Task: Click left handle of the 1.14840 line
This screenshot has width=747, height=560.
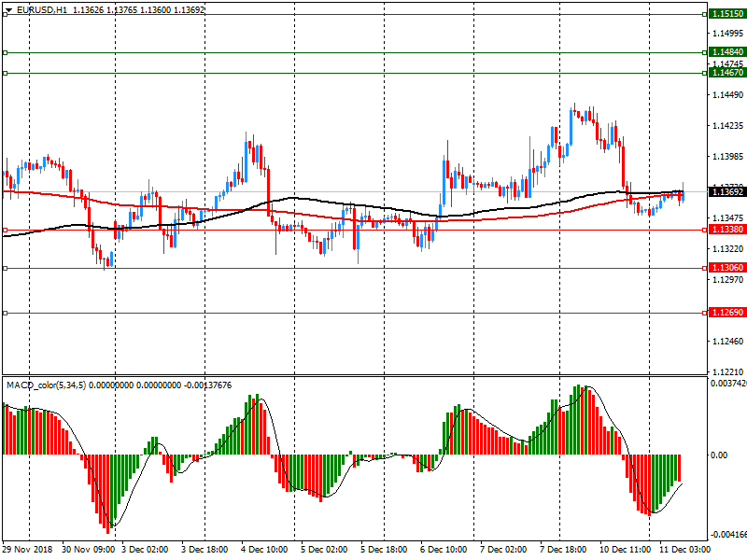Action: (x=5, y=52)
